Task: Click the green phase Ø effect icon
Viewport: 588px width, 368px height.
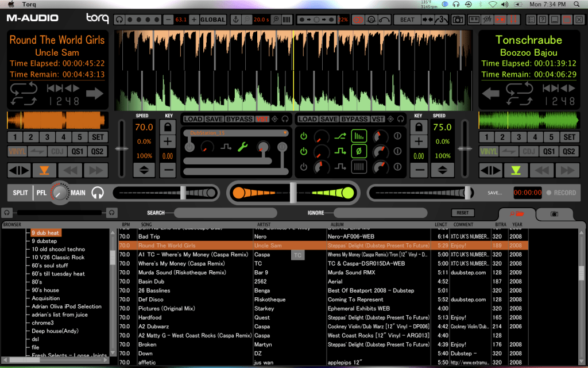Action: 358,151
